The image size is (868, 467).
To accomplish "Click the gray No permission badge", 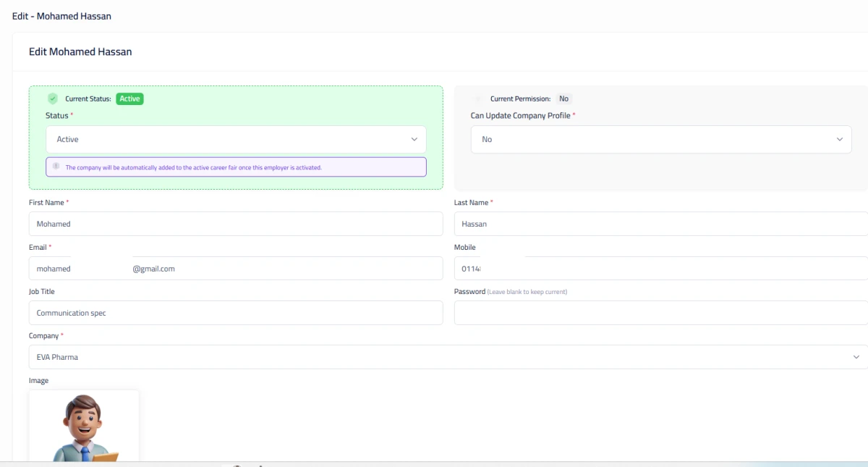I will point(563,98).
